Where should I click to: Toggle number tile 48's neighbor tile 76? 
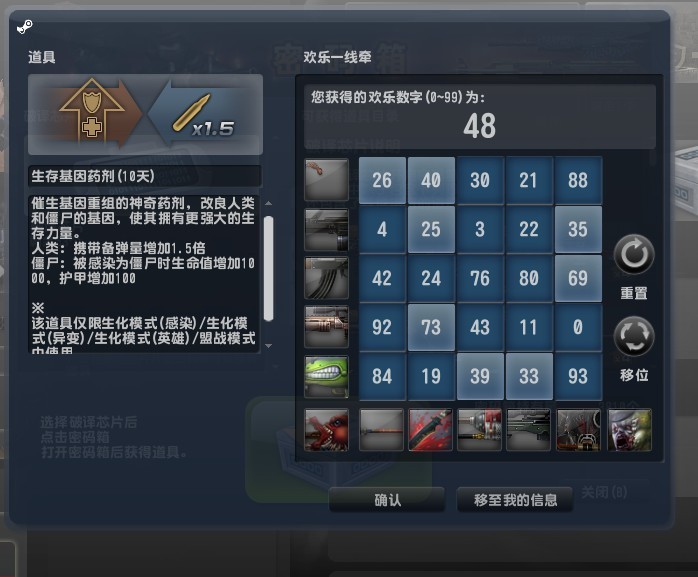tap(480, 278)
